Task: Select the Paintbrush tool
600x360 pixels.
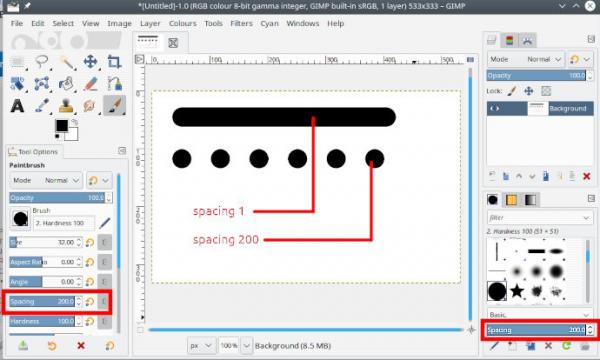Action: coord(114,105)
